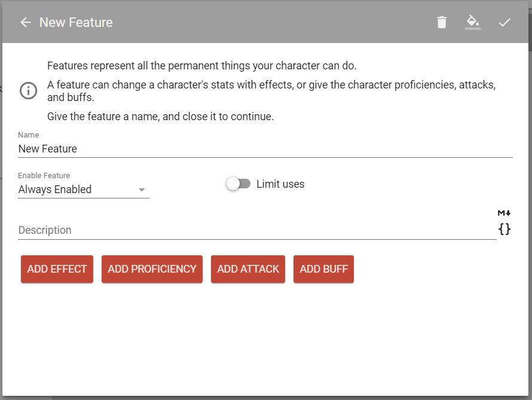This screenshot has width=532, height=400.
Task: Toggle the Limit uses switch
Action: pos(238,184)
